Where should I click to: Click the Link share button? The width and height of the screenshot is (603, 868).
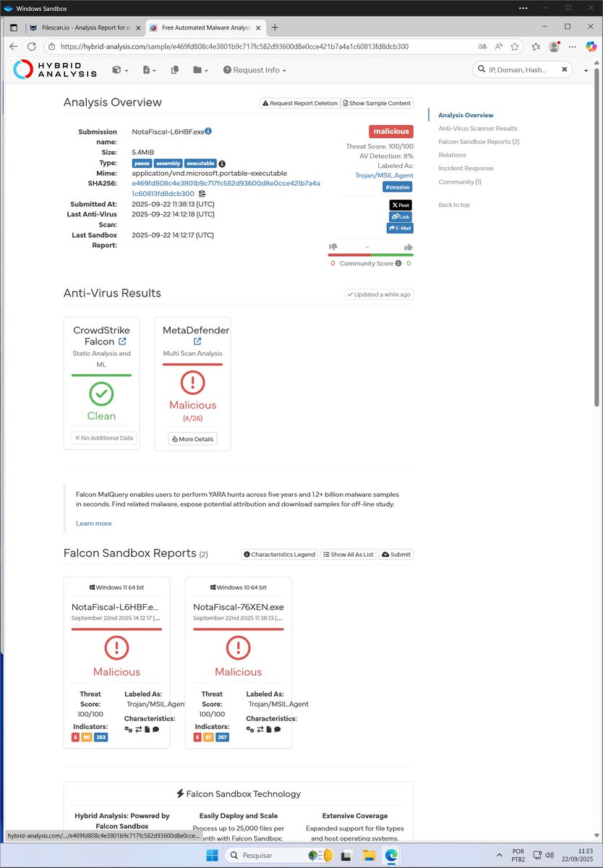(401, 217)
